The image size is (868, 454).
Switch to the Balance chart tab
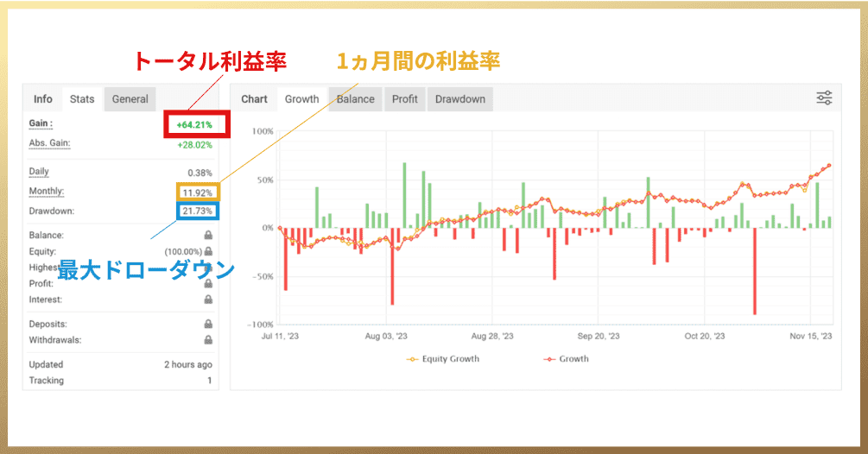click(x=355, y=99)
